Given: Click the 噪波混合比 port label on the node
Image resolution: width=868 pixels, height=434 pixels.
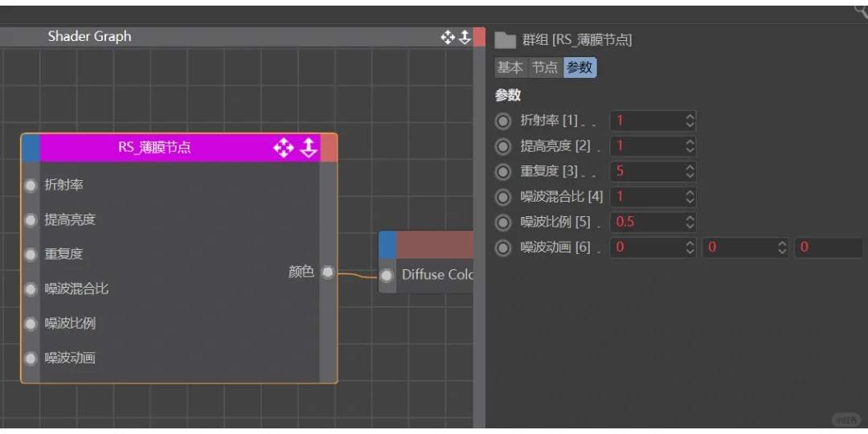Looking at the screenshot, I should click(x=76, y=289).
